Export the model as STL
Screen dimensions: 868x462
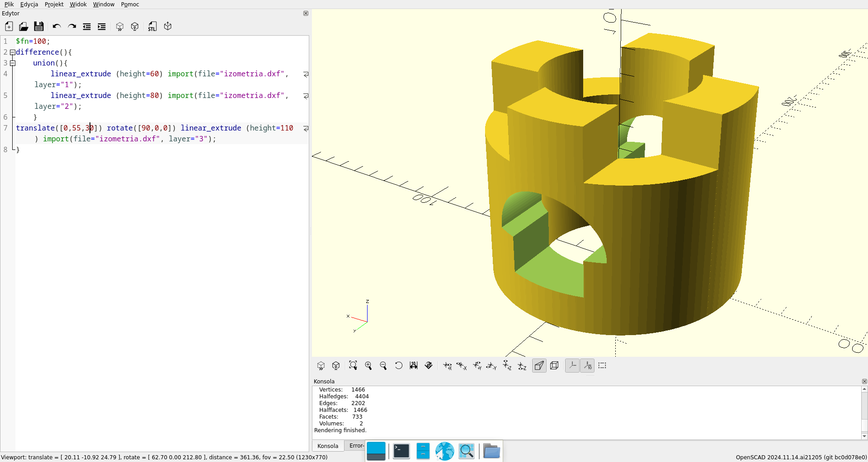[152, 27]
